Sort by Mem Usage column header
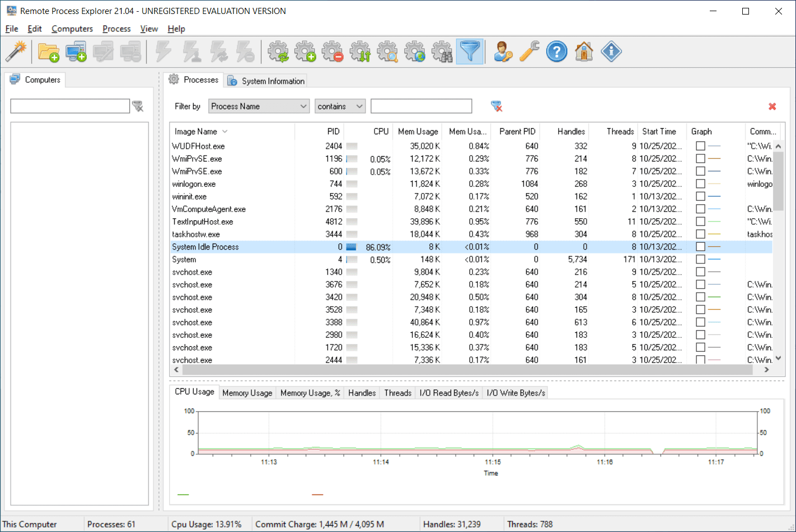796x532 pixels. 418,131
